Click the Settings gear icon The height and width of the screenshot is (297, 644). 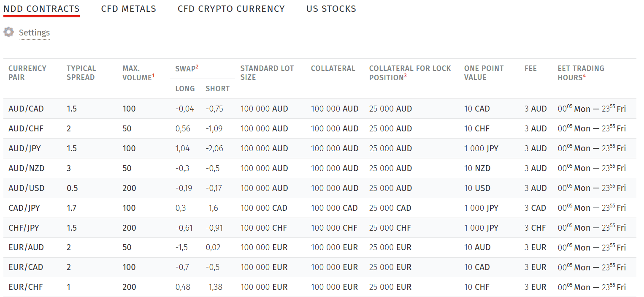8,32
